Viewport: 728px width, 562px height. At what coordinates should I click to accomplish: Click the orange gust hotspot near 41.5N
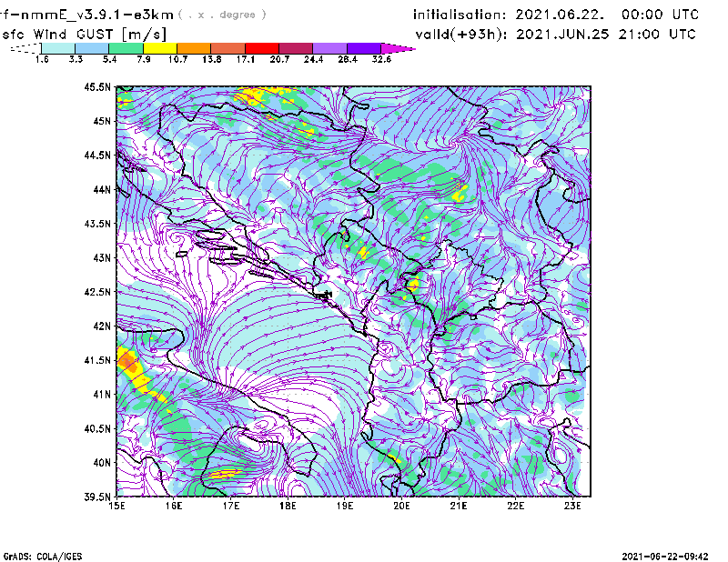[x=128, y=363]
